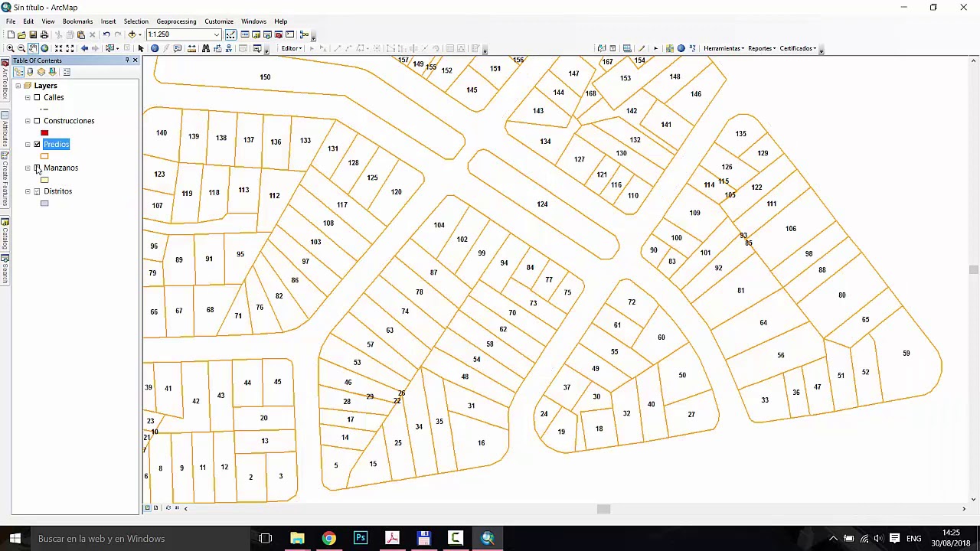The width and height of the screenshot is (980, 551).
Task: Select the Zoom Out tool
Action: tap(21, 48)
